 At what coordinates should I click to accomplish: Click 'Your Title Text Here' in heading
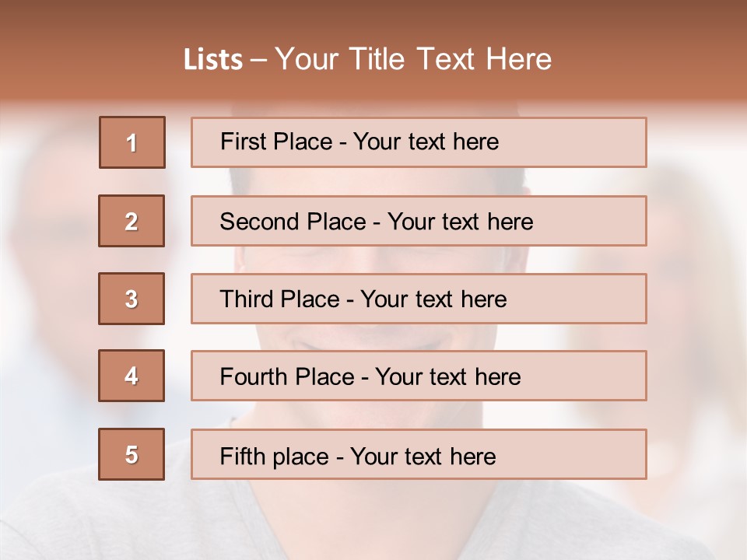pos(413,60)
